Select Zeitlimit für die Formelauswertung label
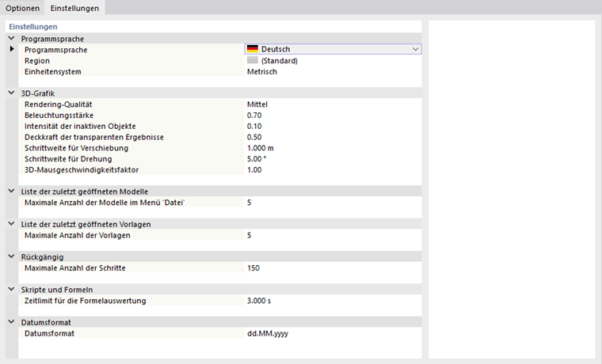The height and width of the screenshot is (364, 602). [86, 301]
